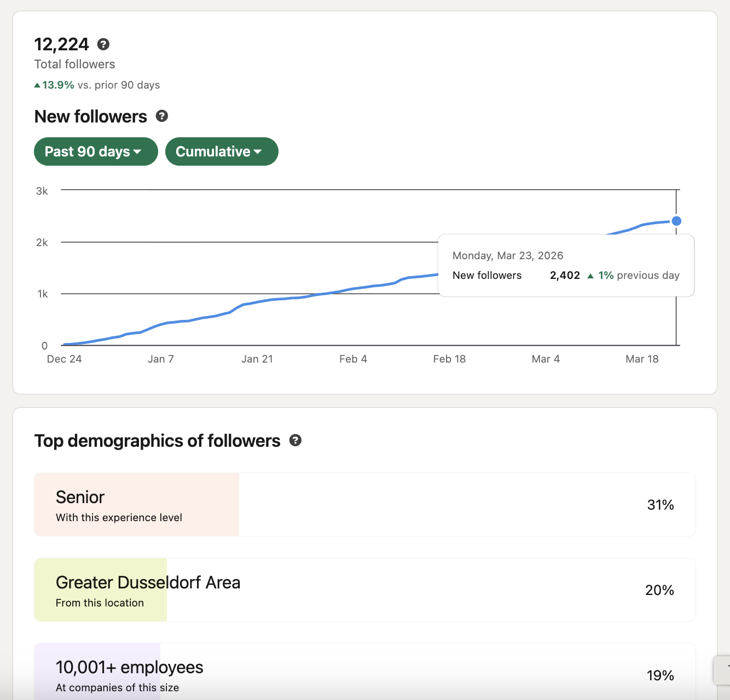Click the caret on the Past 90 days pill
730x700 pixels.
139,151
